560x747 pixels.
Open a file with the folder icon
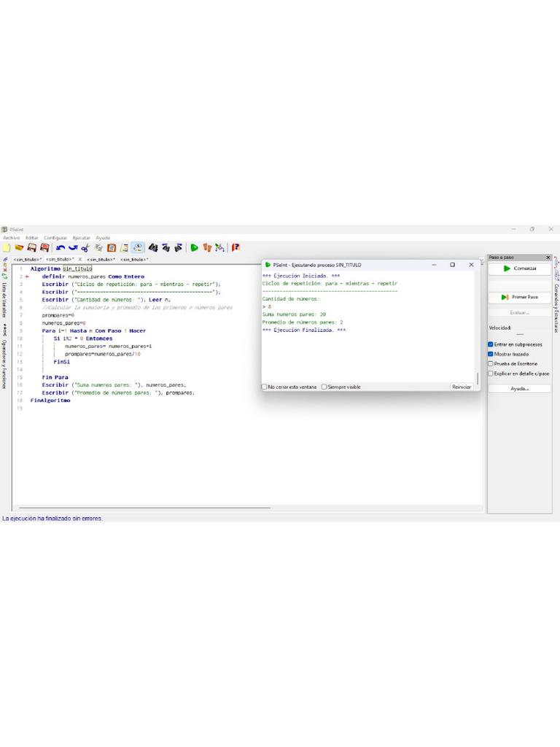tap(18, 248)
